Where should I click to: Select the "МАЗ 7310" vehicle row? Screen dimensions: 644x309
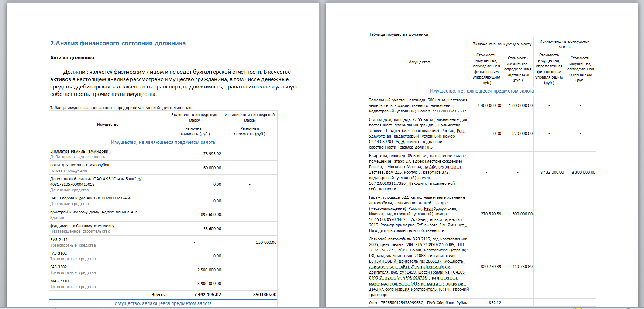pos(59,281)
